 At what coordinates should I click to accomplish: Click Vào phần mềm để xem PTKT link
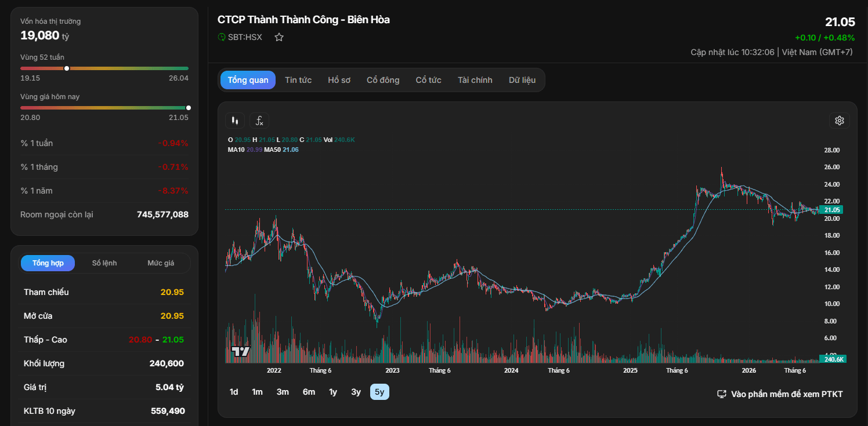[787, 394]
